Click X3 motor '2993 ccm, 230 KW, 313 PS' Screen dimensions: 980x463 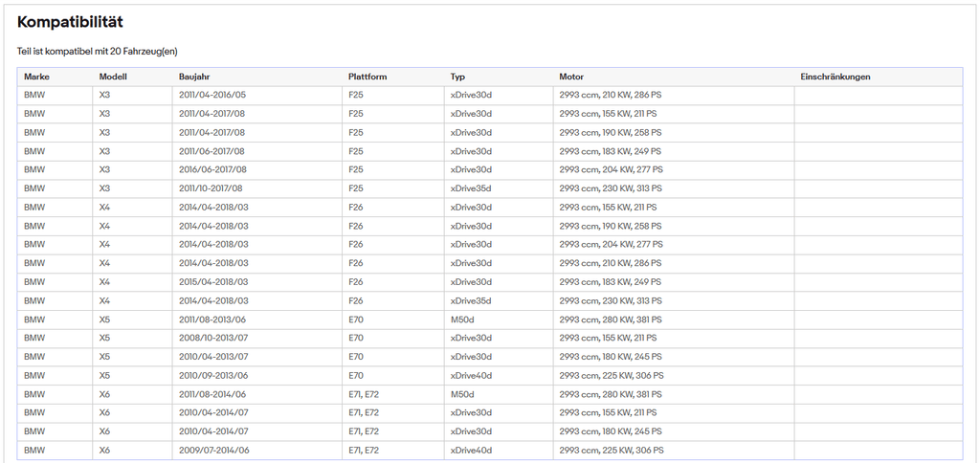click(x=610, y=188)
